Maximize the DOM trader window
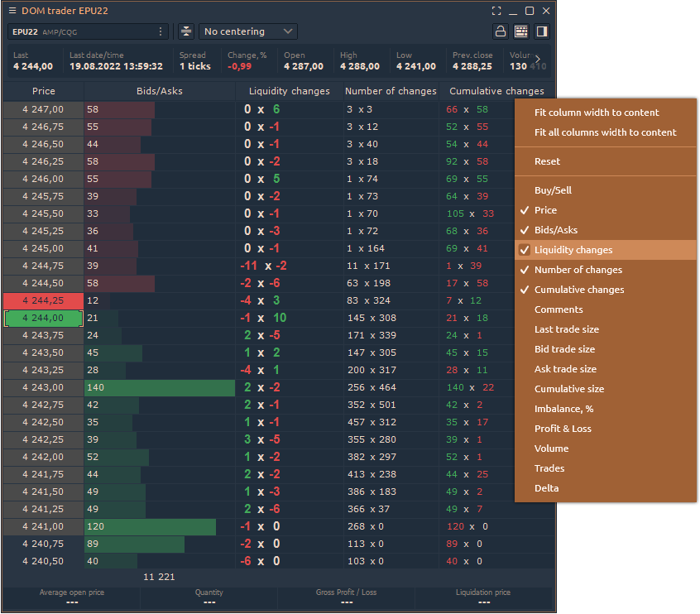700x614 pixels. 530,11
